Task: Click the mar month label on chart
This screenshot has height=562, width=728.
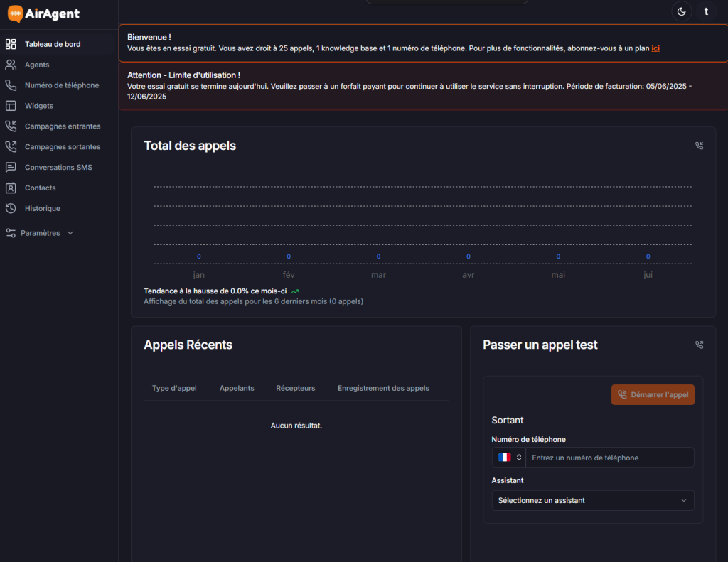Action: coord(378,275)
